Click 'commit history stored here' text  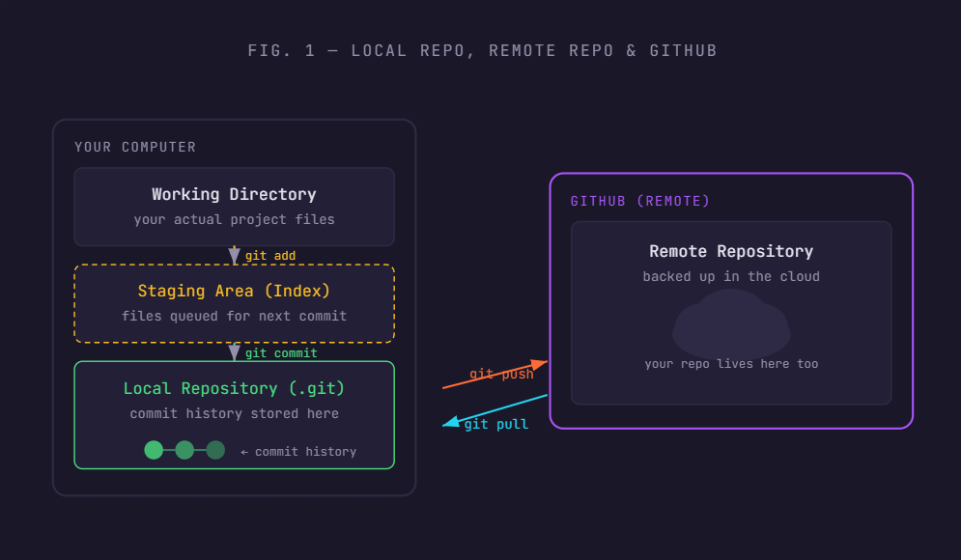click(x=234, y=413)
